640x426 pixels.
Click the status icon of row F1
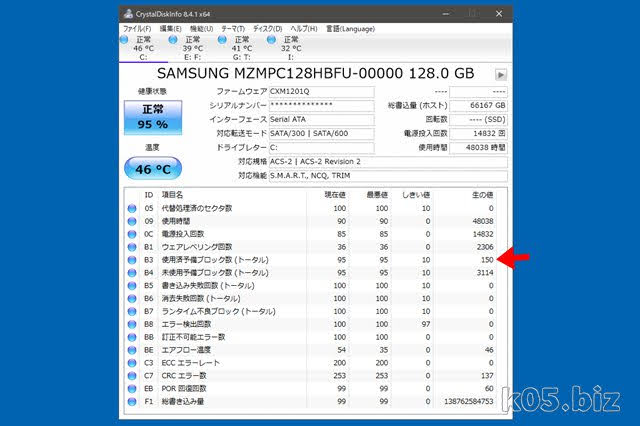click(132, 402)
